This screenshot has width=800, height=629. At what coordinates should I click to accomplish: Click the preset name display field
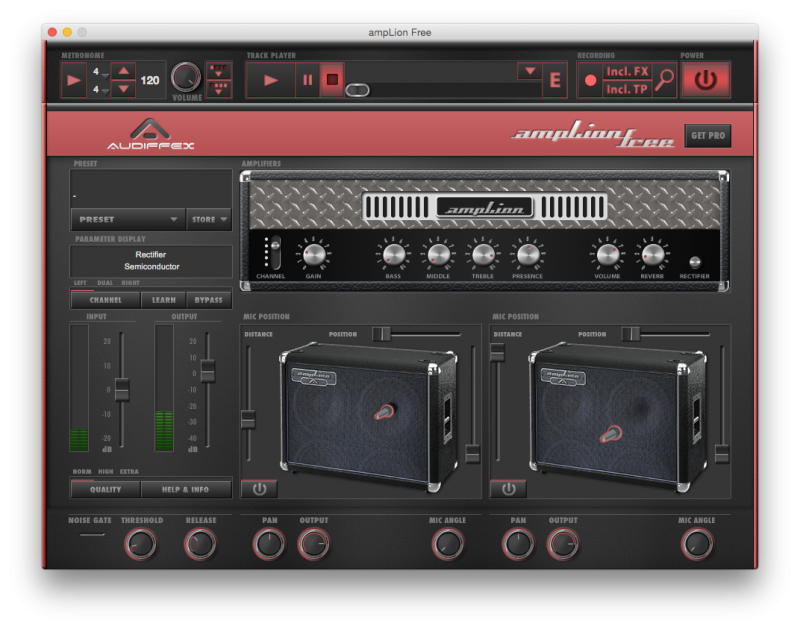tap(151, 189)
